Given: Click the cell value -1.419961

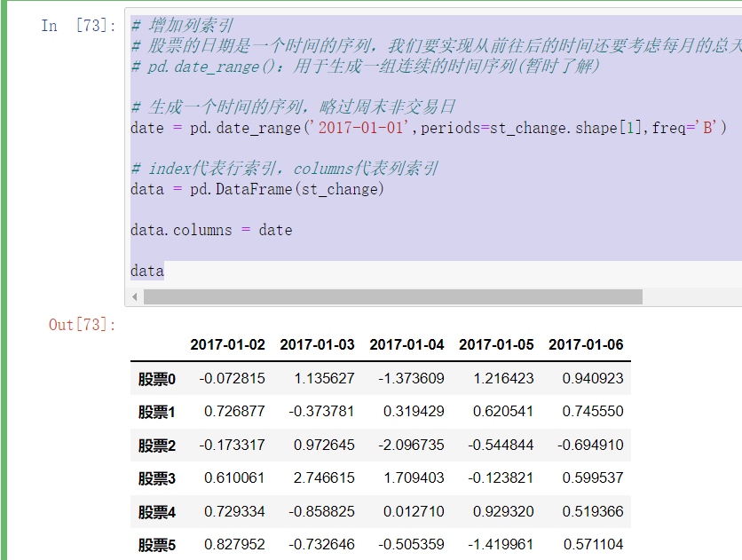Looking at the screenshot, I should click(x=501, y=545).
